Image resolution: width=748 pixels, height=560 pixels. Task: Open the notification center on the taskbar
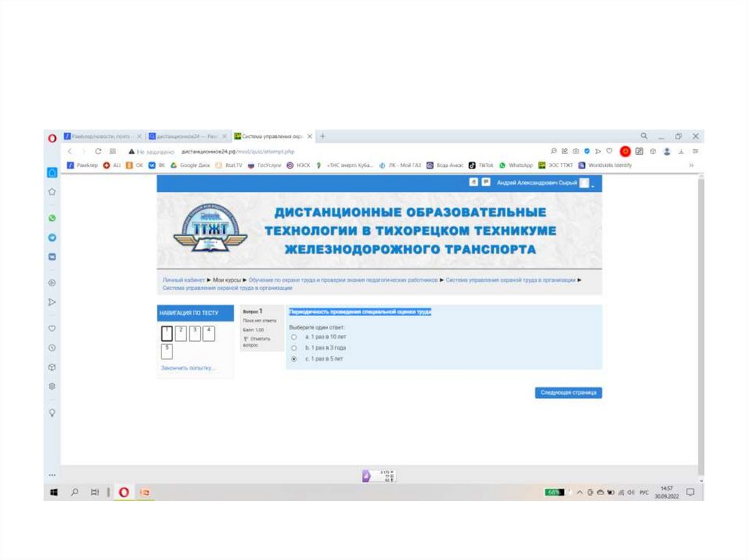pyautogui.click(x=690, y=492)
